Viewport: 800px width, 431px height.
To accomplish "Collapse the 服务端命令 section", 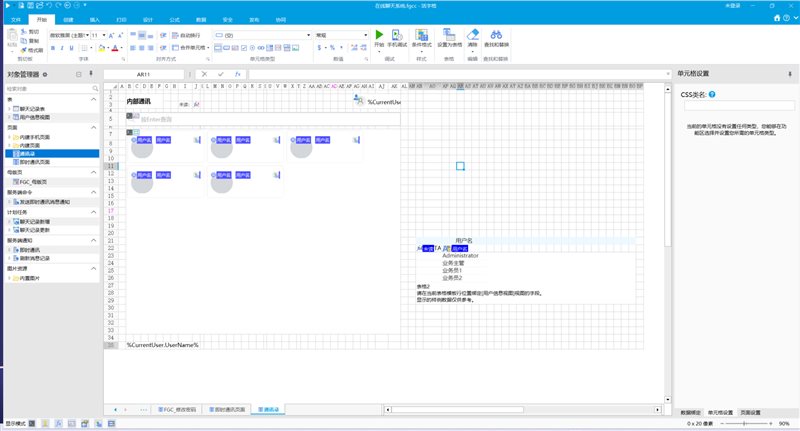I will pyautogui.click(x=93, y=192).
